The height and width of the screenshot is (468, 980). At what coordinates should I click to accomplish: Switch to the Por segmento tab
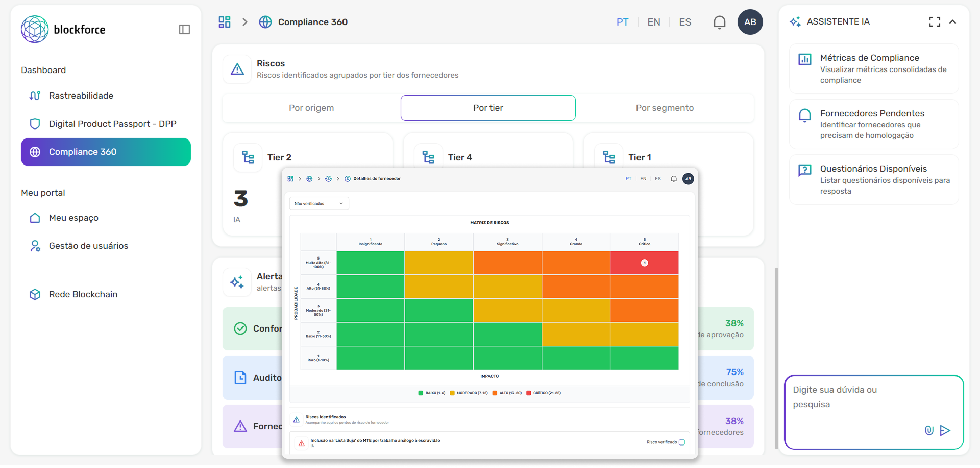tap(665, 108)
